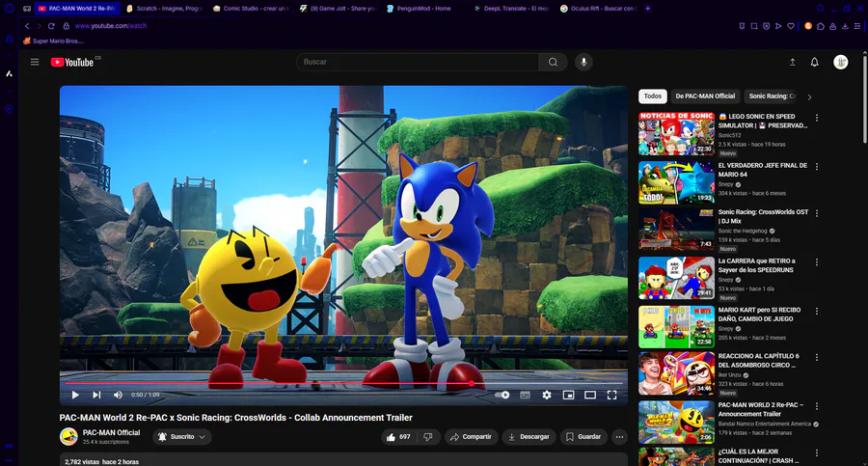Switch to the DeepL Translate browser tab

[x=512, y=9]
